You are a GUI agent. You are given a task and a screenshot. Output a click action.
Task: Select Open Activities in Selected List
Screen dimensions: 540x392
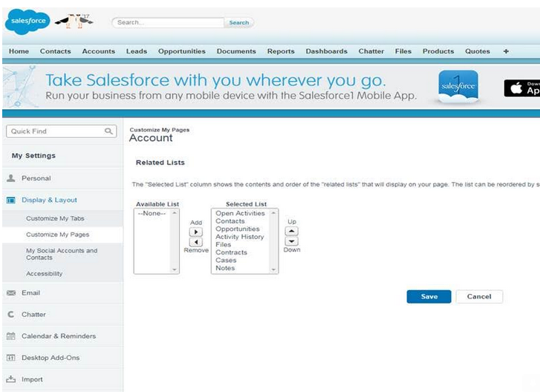(240, 213)
